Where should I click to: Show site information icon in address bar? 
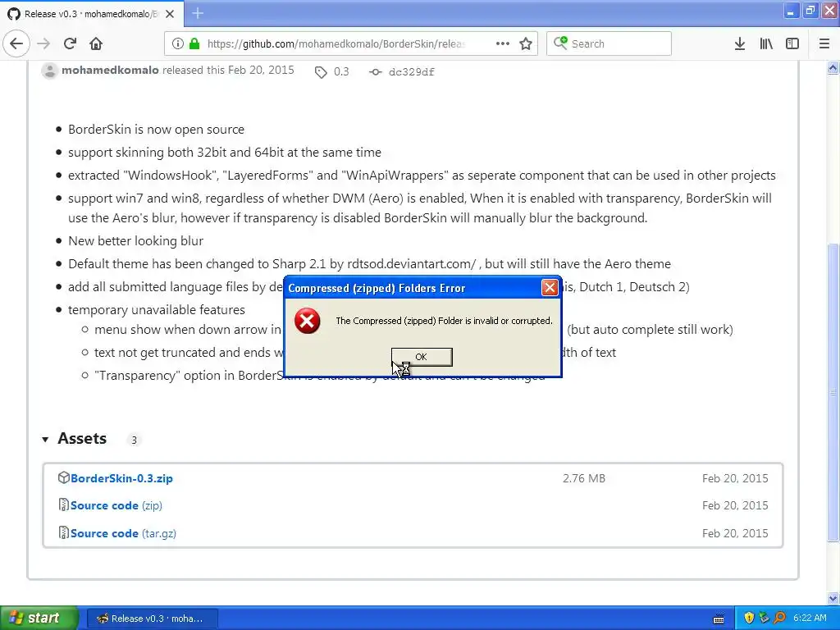click(x=178, y=43)
